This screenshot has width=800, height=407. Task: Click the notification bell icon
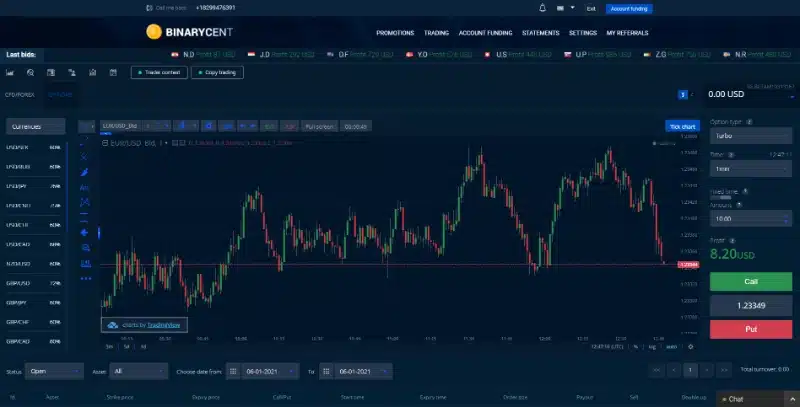coord(542,8)
